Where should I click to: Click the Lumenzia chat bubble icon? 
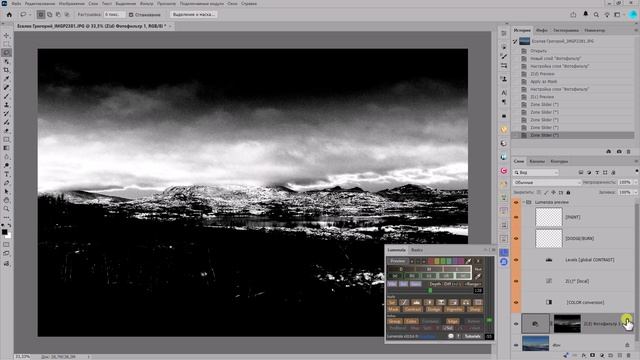[x=451, y=336]
